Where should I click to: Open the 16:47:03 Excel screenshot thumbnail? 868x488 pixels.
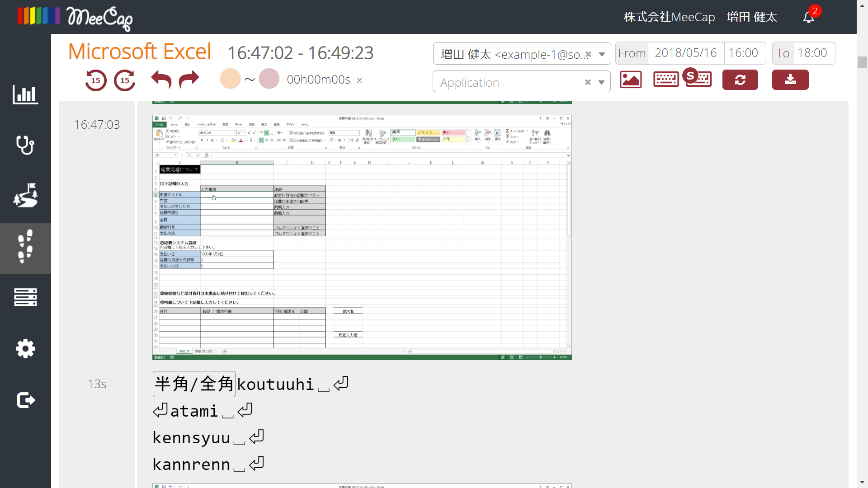pos(362,237)
